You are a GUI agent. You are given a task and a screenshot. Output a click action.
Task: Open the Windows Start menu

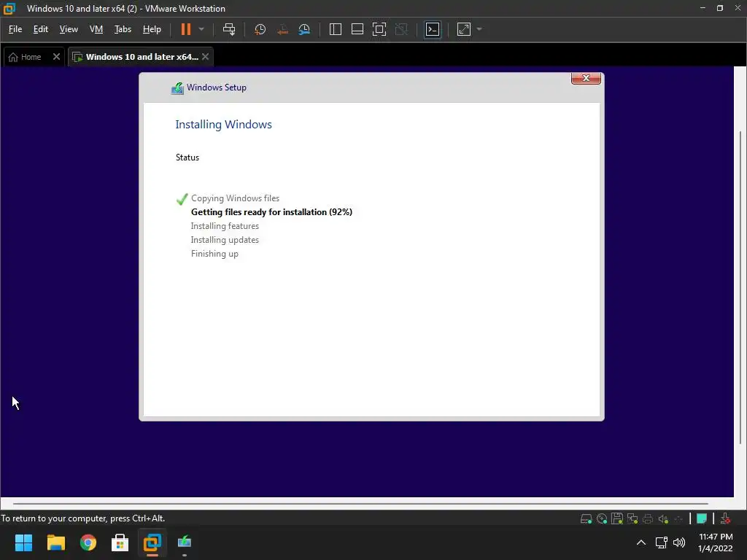click(23, 542)
